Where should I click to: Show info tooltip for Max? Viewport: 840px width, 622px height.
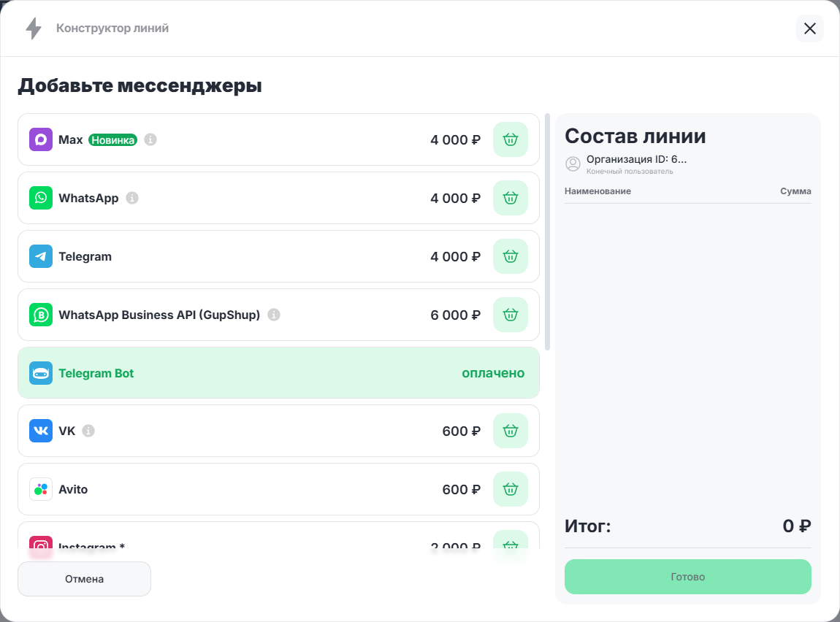(x=150, y=139)
